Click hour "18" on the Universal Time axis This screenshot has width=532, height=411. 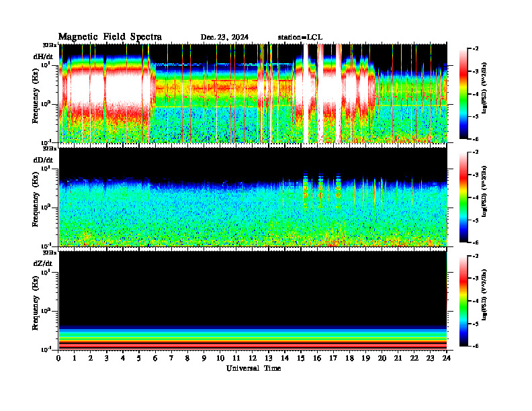pyautogui.click(x=349, y=359)
